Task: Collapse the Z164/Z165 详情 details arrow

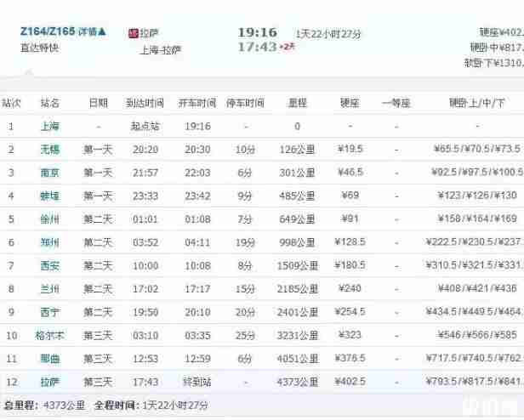Action: 102,31
